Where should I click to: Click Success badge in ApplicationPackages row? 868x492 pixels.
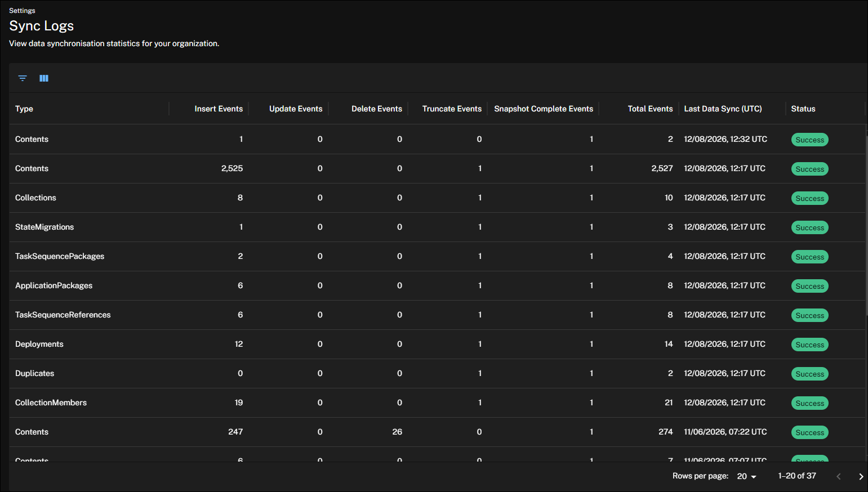[809, 286]
